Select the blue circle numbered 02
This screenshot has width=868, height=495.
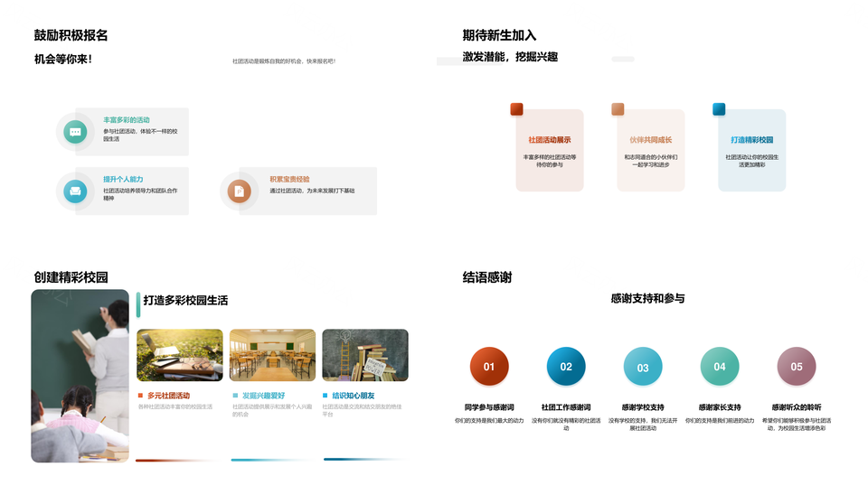coord(566,367)
